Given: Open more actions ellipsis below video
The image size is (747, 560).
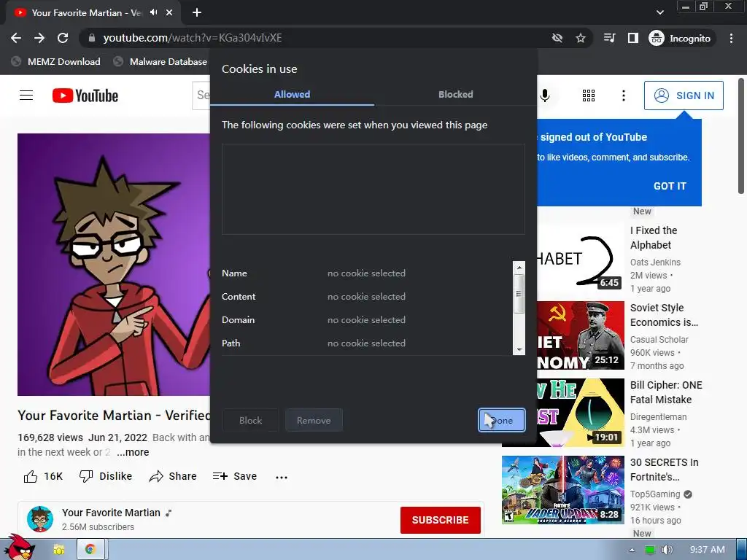Looking at the screenshot, I should pyautogui.click(x=282, y=477).
